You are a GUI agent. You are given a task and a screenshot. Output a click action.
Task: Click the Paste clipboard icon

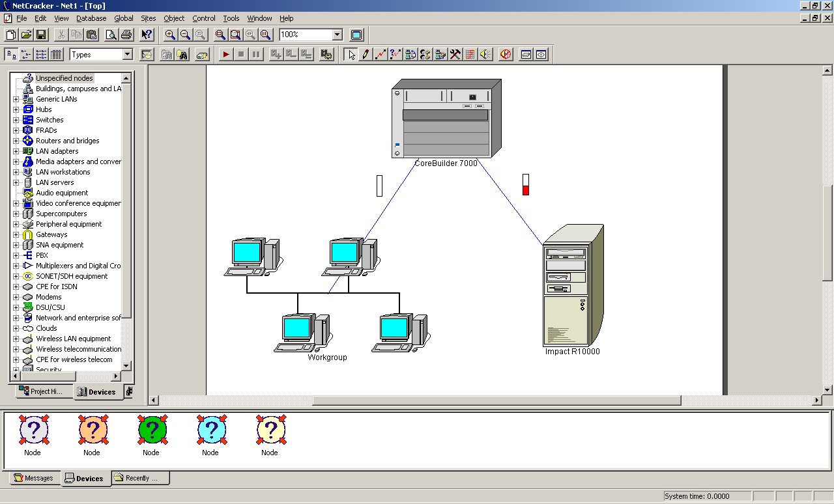click(92, 35)
